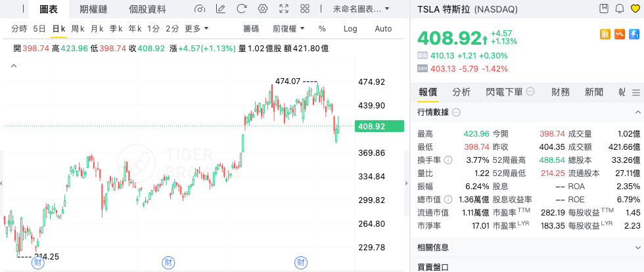This screenshot has width=644, height=272.
Task: Open the 財務 tab in right panel
Action: click(x=561, y=92)
